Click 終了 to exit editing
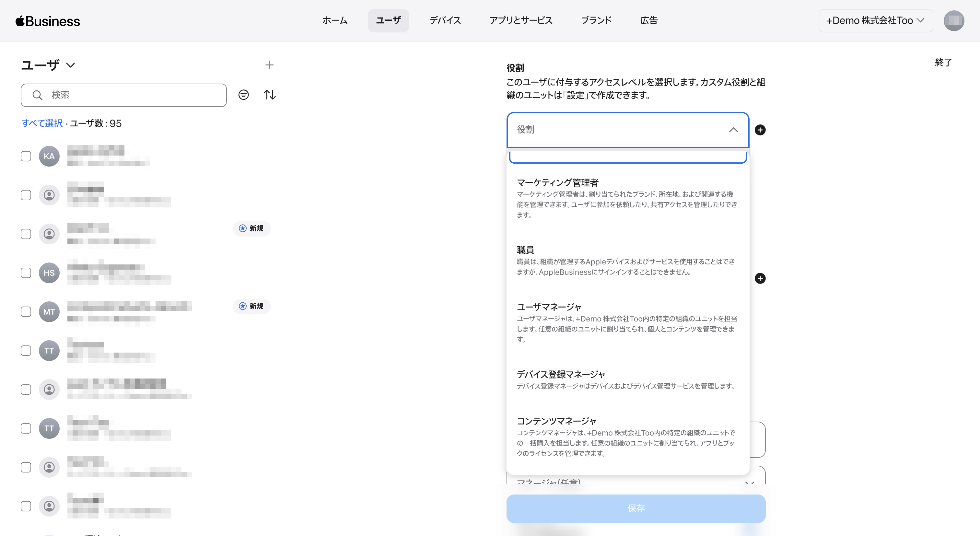Viewport: 980px width, 536px height. (x=943, y=63)
